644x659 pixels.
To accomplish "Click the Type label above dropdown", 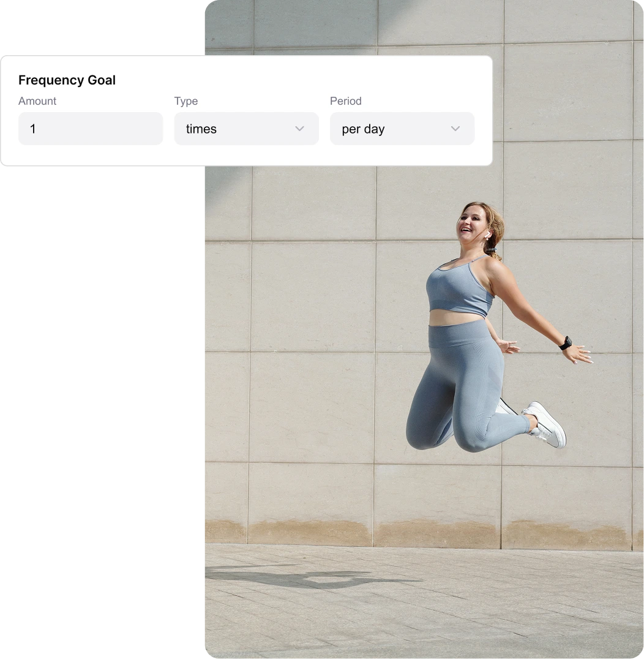I will pos(186,101).
